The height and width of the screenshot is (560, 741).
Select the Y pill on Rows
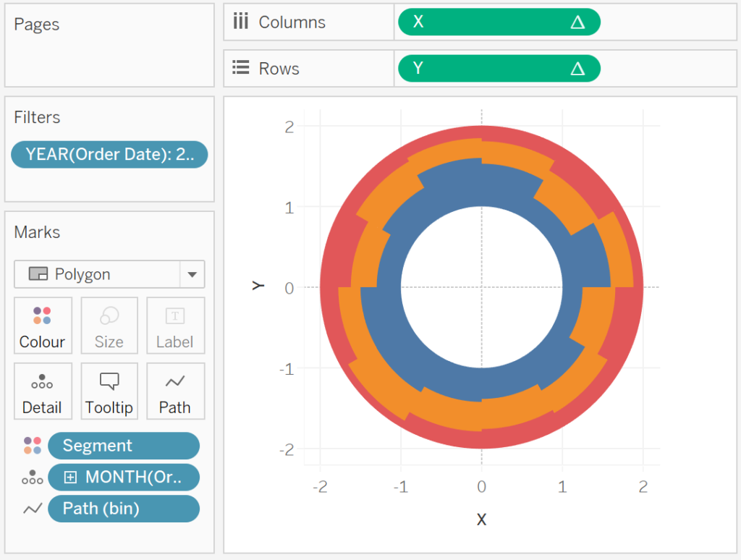(x=499, y=69)
